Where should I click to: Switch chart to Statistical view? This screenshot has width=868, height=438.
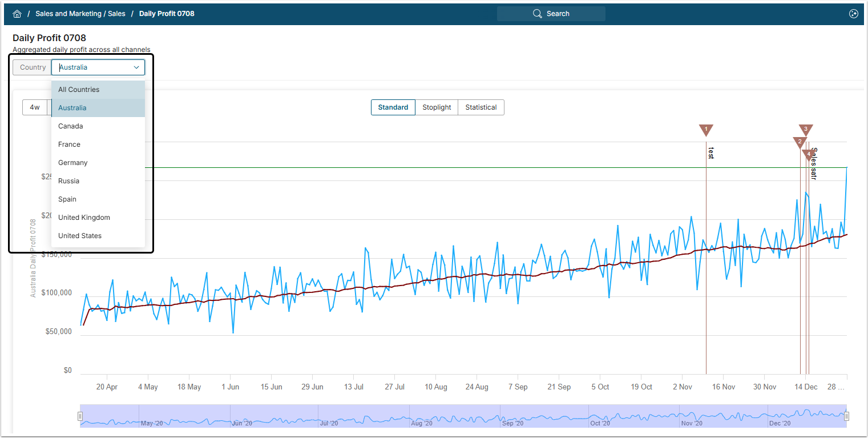click(481, 107)
